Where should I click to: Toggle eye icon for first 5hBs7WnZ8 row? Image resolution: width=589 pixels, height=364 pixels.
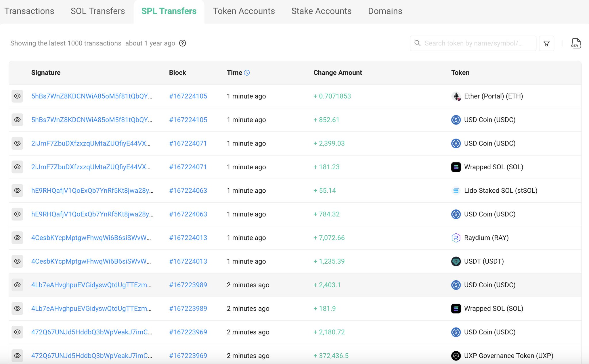(17, 96)
